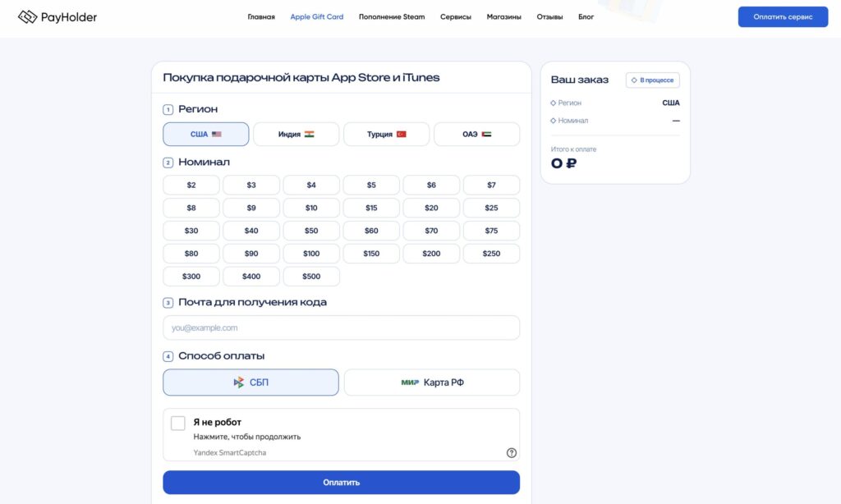Viewport: 841px width, 504px height.
Task: Select the $70 denomination
Action: tap(431, 231)
